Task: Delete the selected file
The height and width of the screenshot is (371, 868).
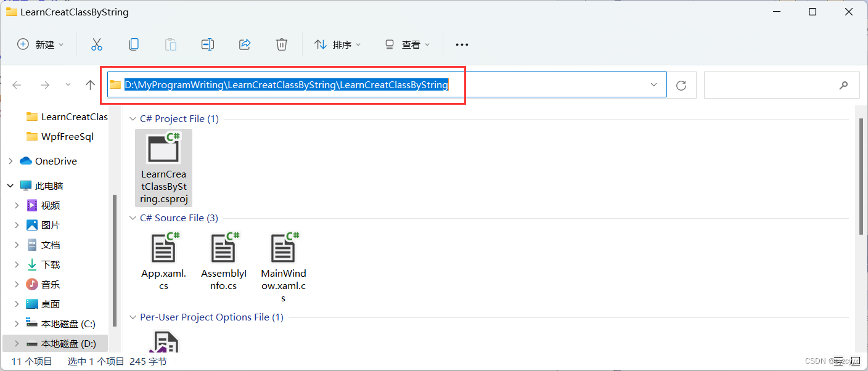Action: point(282,44)
